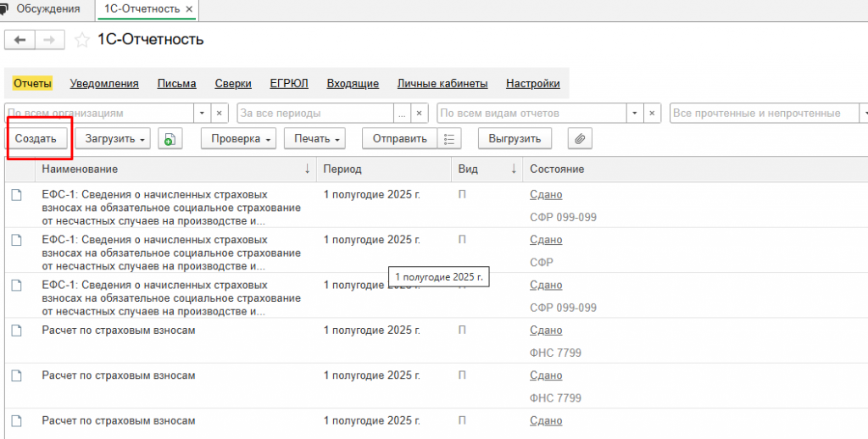Add 1С-Отчетность to favorites with the star
868x439 pixels.
[x=82, y=41]
